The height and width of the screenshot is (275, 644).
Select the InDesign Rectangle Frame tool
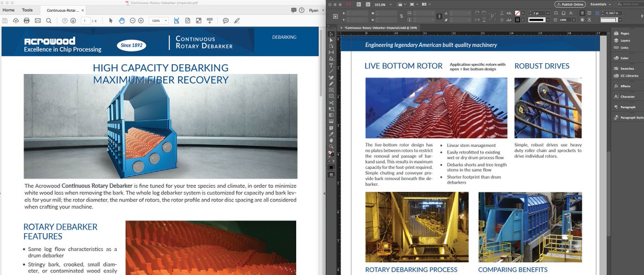coord(331,90)
